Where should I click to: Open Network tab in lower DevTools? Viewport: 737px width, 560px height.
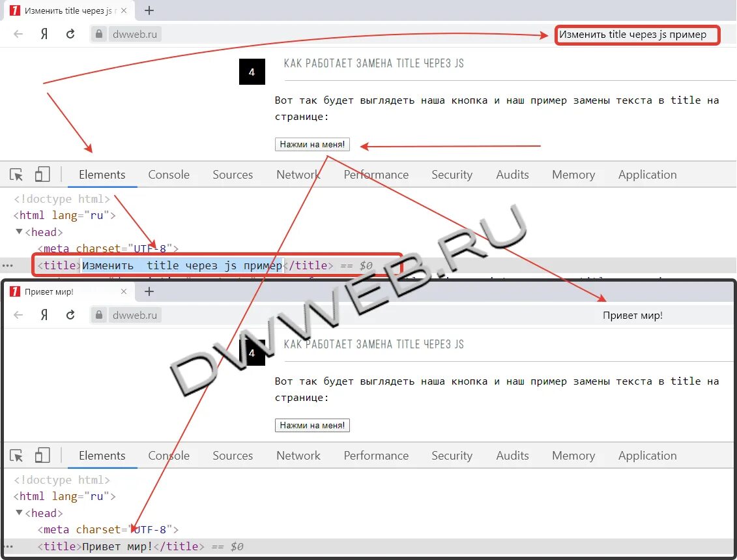click(298, 456)
